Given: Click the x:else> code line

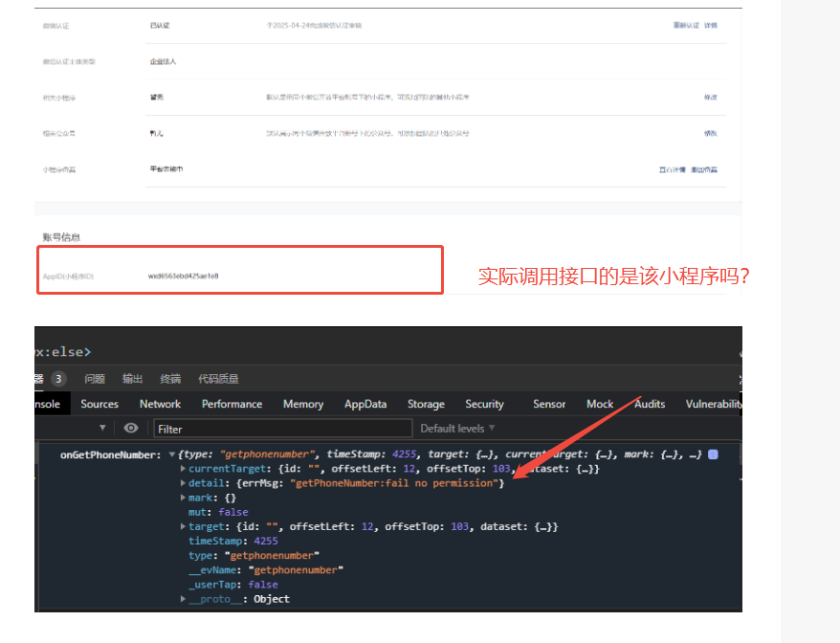Looking at the screenshot, I should pyautogui.click(x=63, y=352).
